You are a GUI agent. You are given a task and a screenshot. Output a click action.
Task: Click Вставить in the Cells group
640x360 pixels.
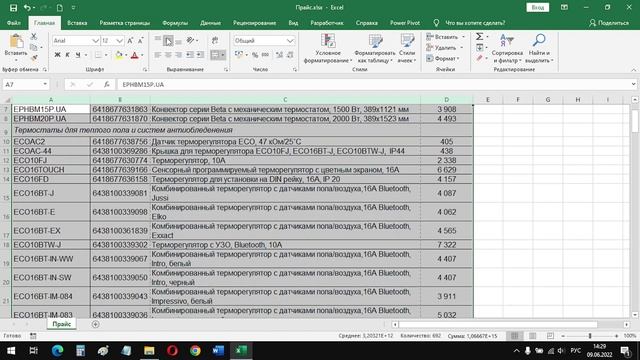click(x=445, y=37)
